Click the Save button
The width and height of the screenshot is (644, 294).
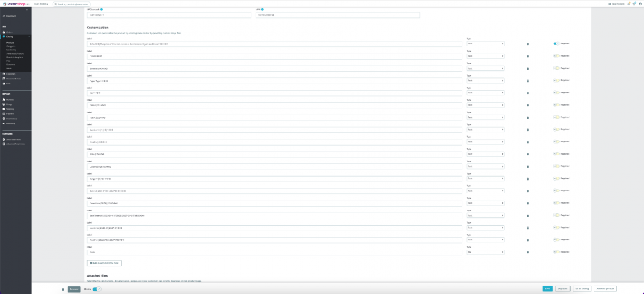click(547, 289)
